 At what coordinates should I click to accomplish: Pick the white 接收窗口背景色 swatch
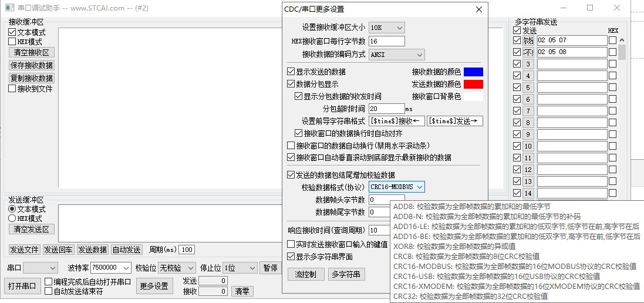pyautogui.click(x=473, y=96)
